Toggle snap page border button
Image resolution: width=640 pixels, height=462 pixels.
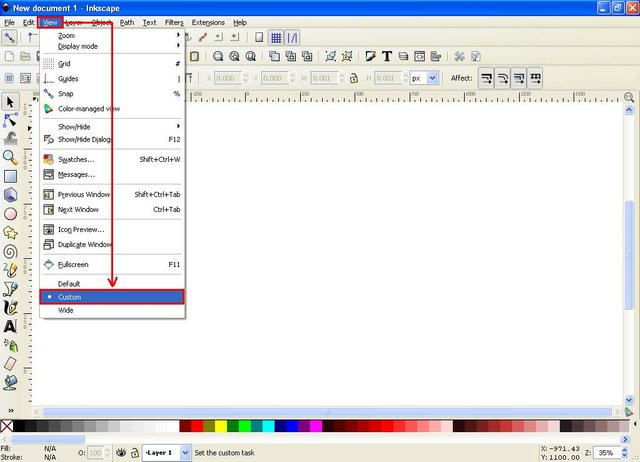259,38
